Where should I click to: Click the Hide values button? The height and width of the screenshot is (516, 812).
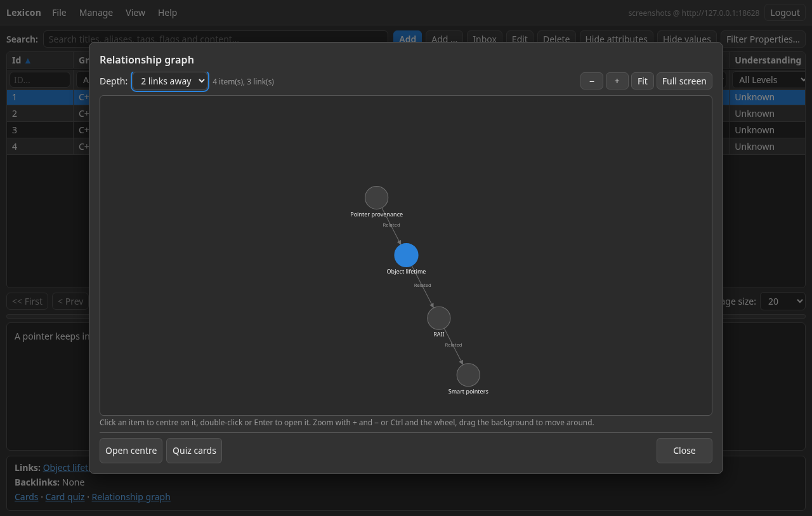pos(687,39)
